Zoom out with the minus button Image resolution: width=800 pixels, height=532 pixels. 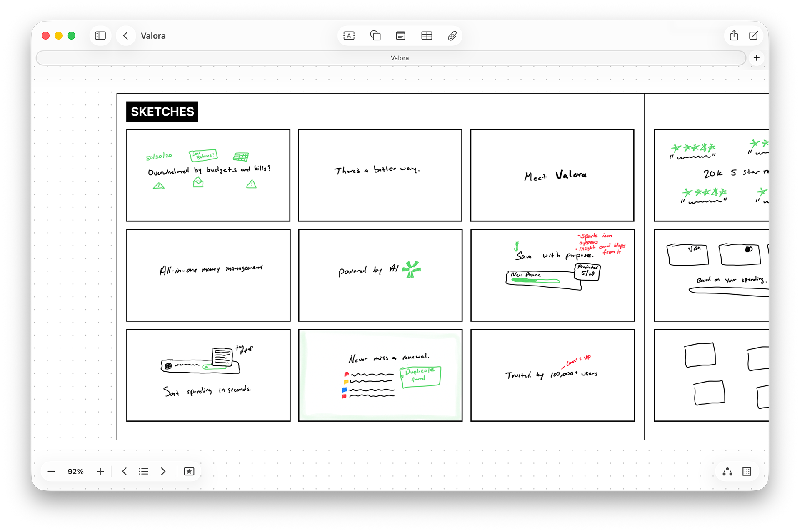tap(51, 471)
